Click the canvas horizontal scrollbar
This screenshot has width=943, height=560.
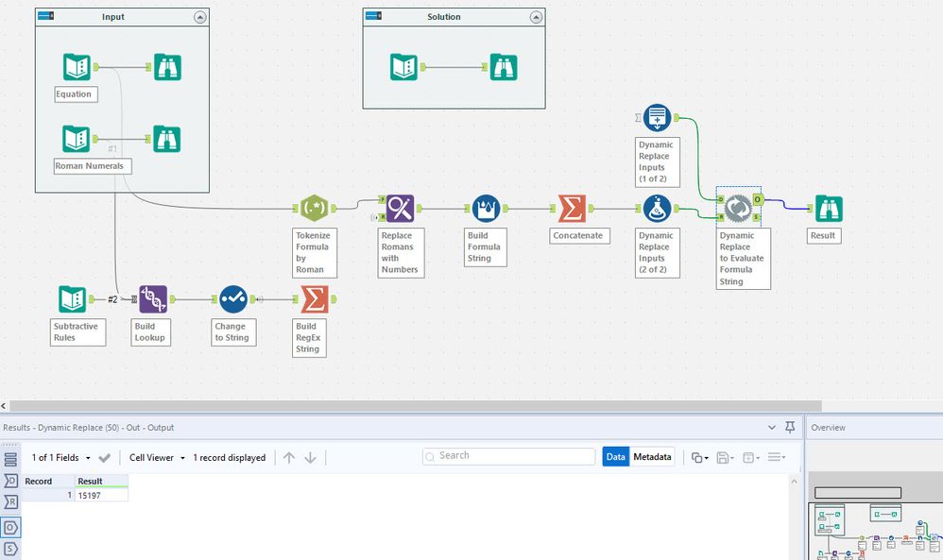tap(416, 406)
